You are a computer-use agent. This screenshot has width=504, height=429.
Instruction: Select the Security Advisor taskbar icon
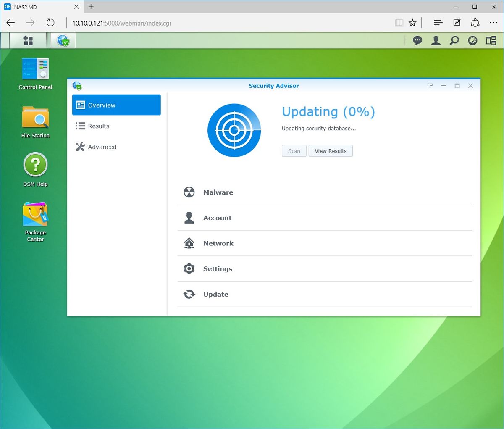(x=63, y=40)
